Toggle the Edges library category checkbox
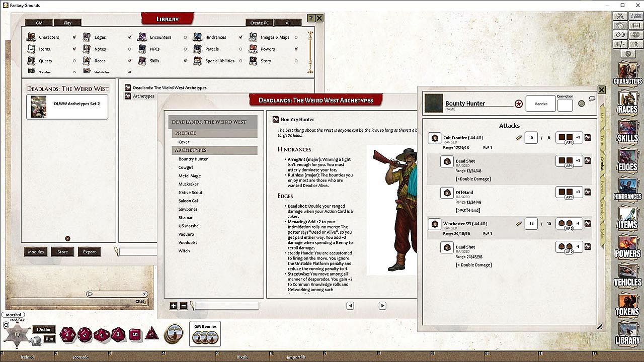Viewport: 644px width, 362px height. (130, 37)
